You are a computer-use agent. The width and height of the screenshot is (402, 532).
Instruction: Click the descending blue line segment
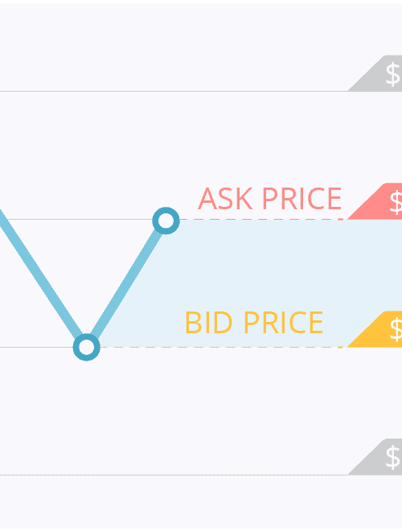coord(41,274)
